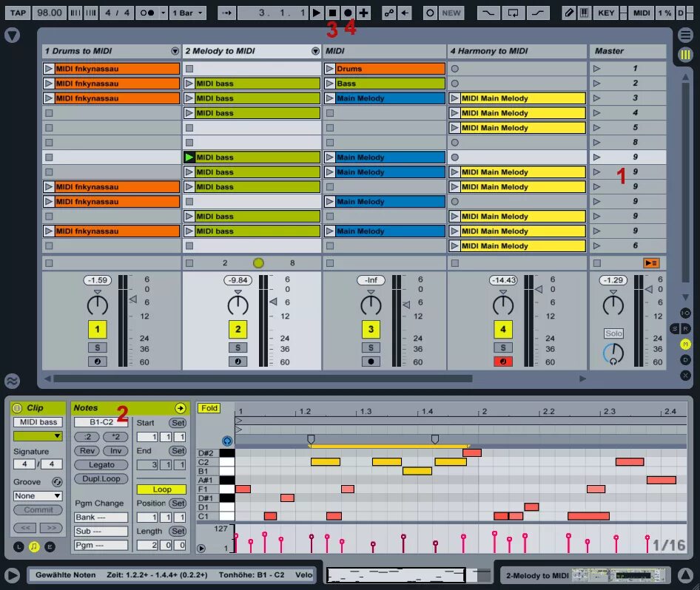Click the mixer horizontal scrollbar
Screen dimensions: 700x590
click(x=263, y=379)
